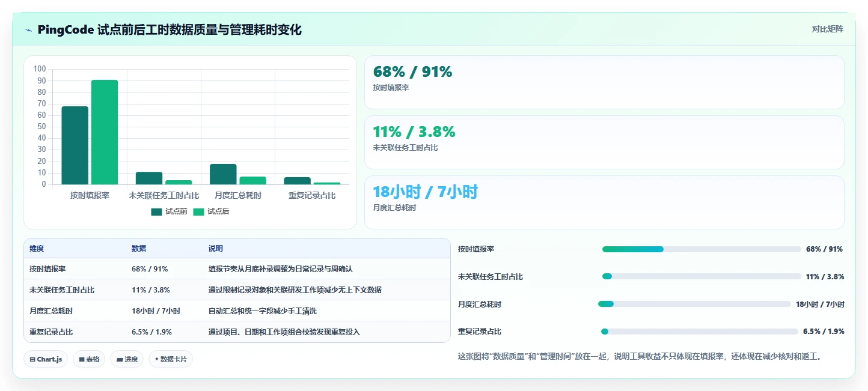
Task: Click the 试点后 bar for 月度汇总耗时
Action: [x=252, y=180]
